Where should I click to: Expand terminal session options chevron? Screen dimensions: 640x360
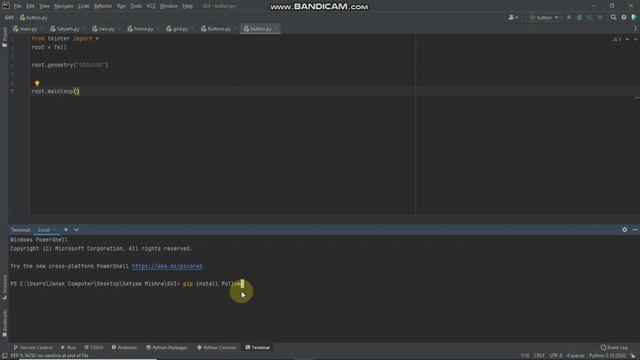point(76,230)
